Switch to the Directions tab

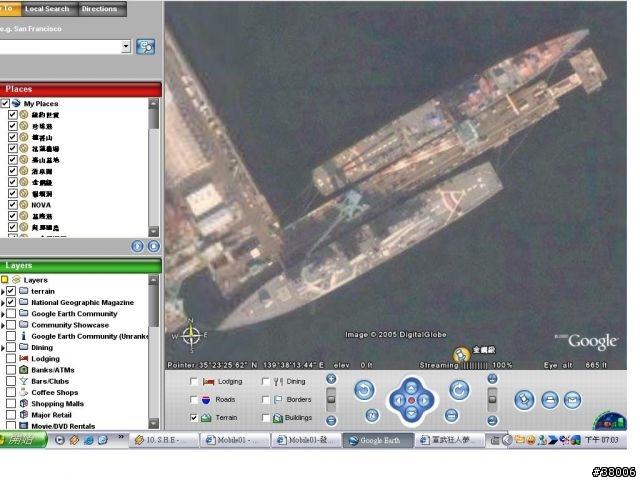point(100,9)
